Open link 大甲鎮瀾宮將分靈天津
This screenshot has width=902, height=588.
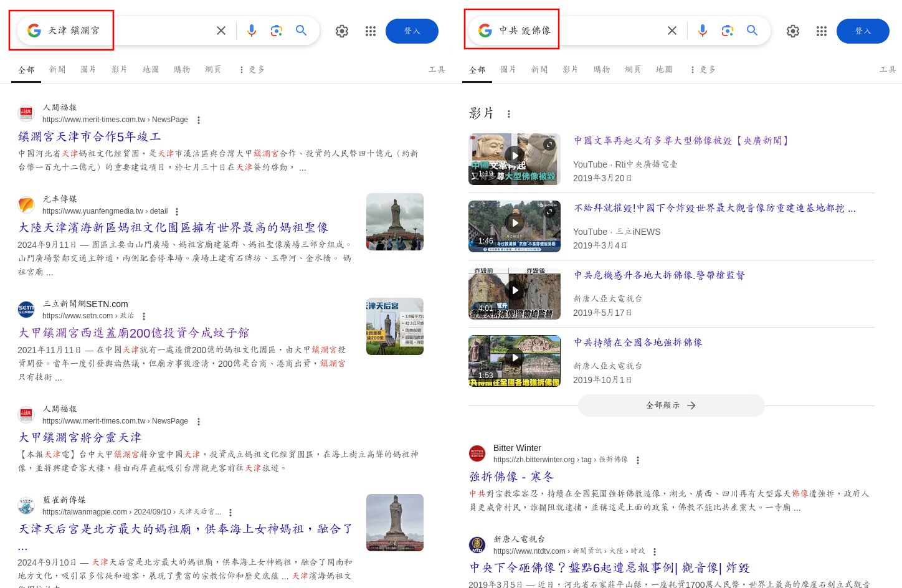[x=80, y=438]
